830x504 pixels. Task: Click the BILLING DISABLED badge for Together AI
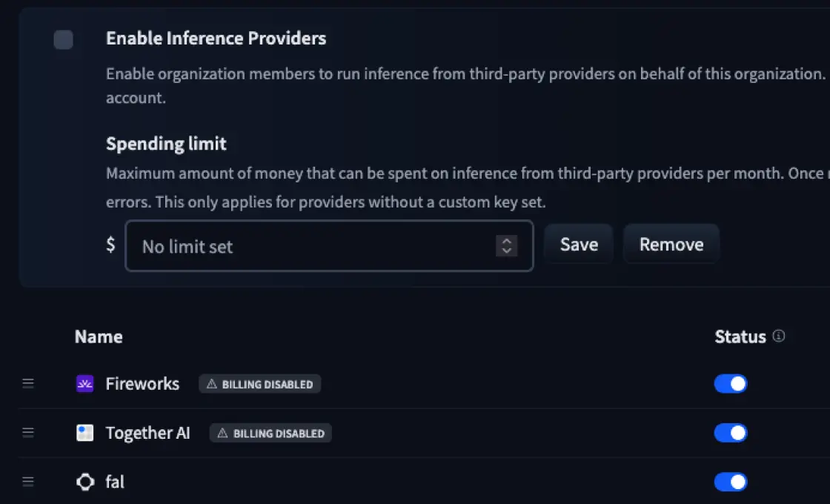click(270, 433)
